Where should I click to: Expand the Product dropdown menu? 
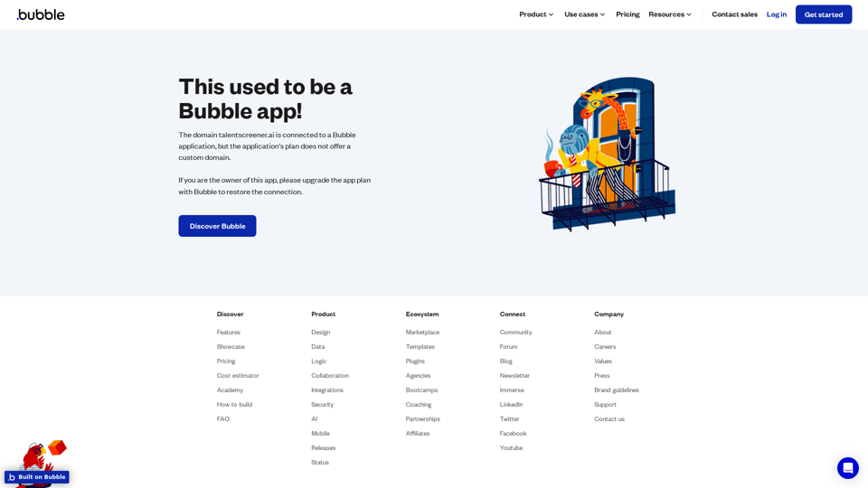(536, 14)
